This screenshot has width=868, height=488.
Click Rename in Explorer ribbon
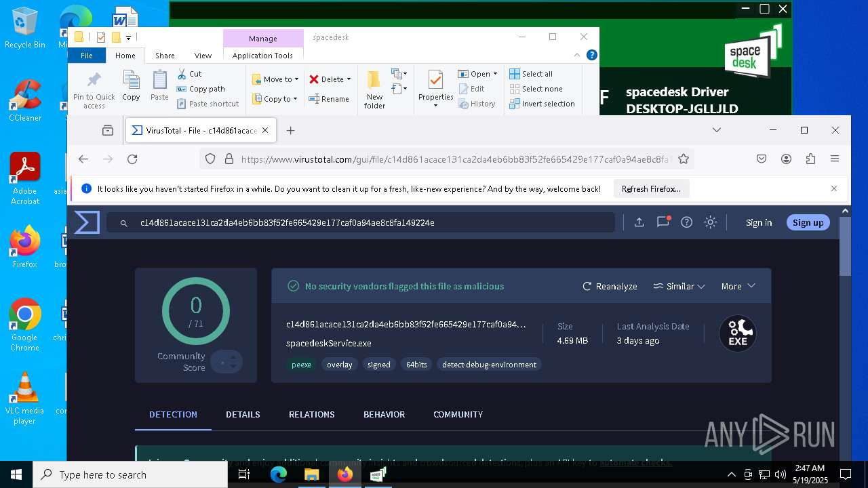(x=329, y=99)
